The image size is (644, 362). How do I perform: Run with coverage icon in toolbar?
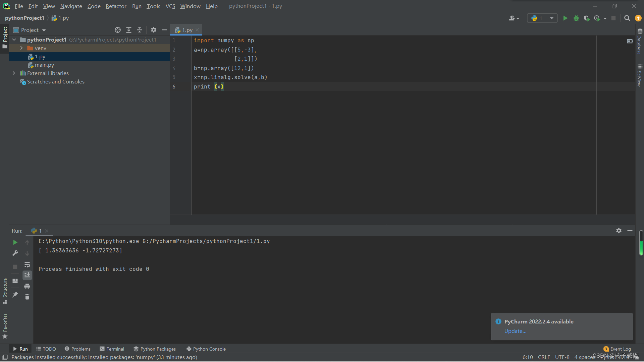point(586,18)
